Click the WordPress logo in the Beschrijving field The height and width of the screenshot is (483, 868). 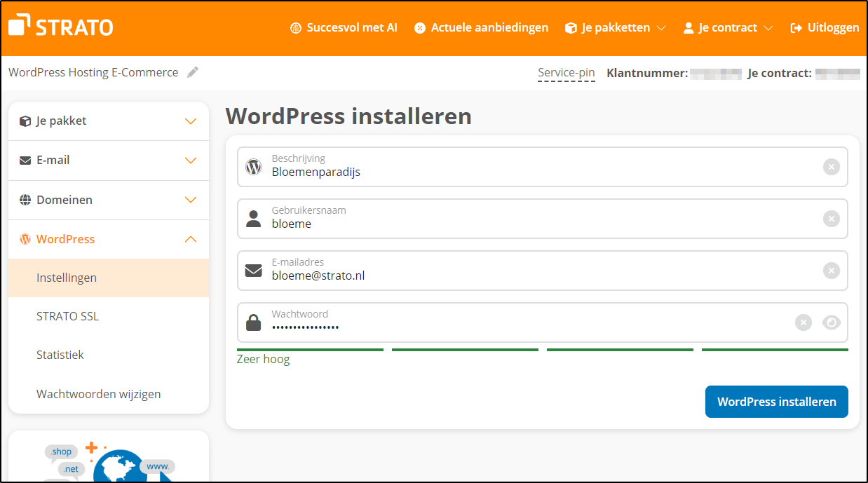pos(253,167)
